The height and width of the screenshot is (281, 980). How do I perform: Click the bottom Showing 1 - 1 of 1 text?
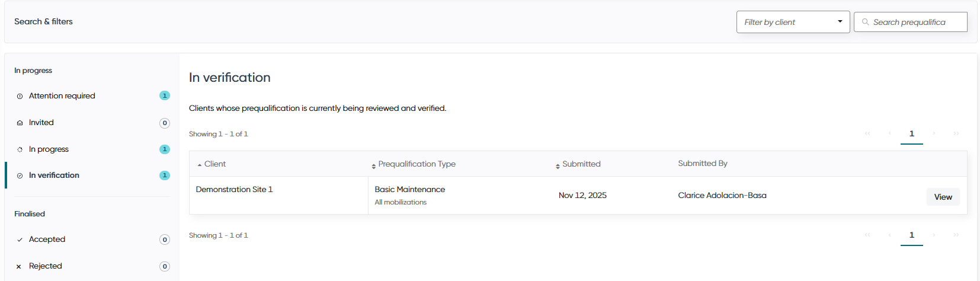219,235
